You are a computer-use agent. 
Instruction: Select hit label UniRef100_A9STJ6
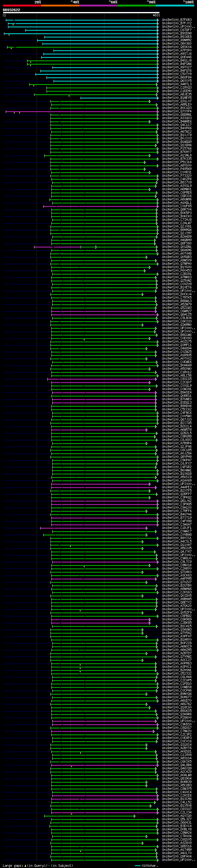[x=177, y=54]
